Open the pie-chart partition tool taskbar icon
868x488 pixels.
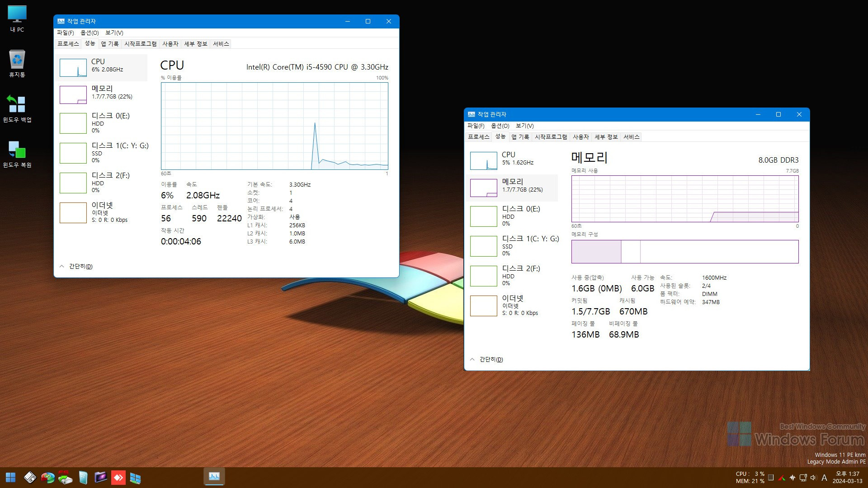point(47,478)
